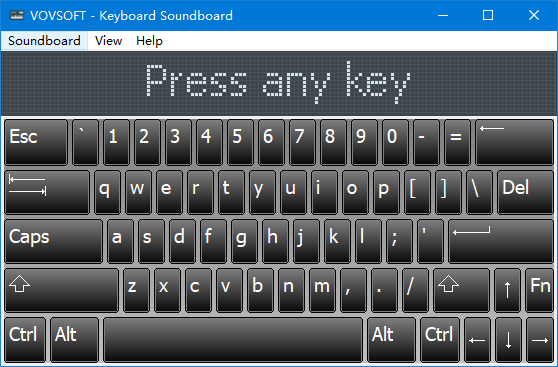The image size is (558, 367).
Task: Click the x key
Action: pos(167,290)
